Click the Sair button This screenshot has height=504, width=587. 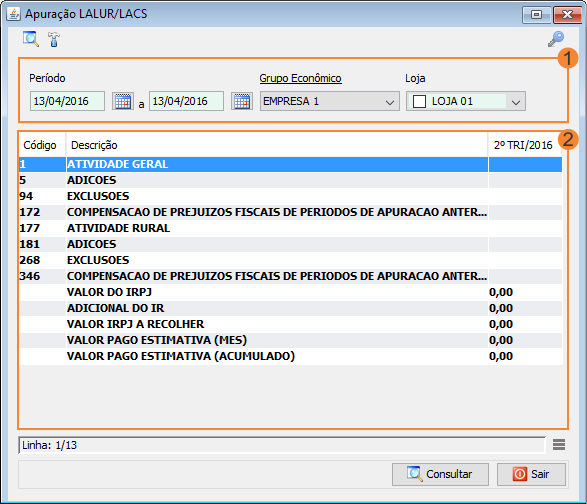531,474
